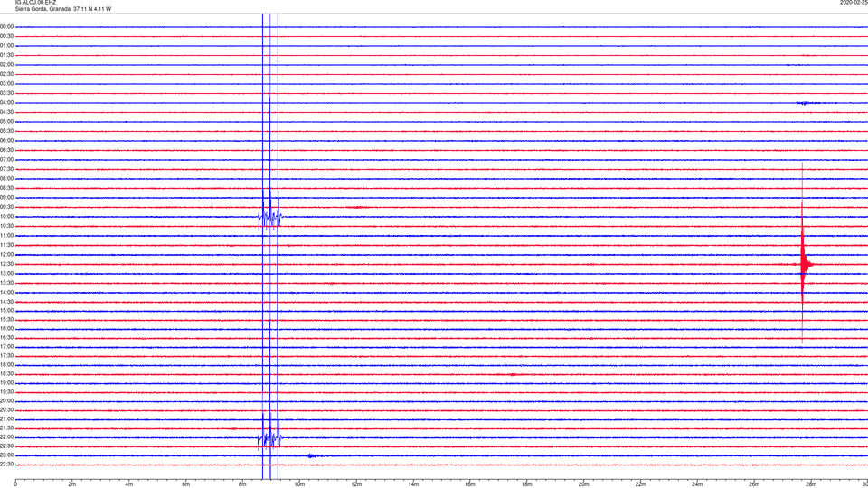868x488 pixels.
Task: Select the 17:00 trace time label
Action: pos(6,347)
